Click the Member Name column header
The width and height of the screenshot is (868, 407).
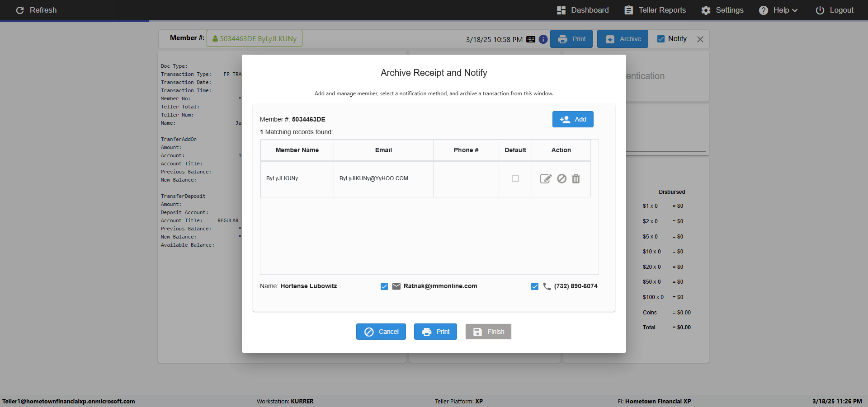[x=297, y=150]
